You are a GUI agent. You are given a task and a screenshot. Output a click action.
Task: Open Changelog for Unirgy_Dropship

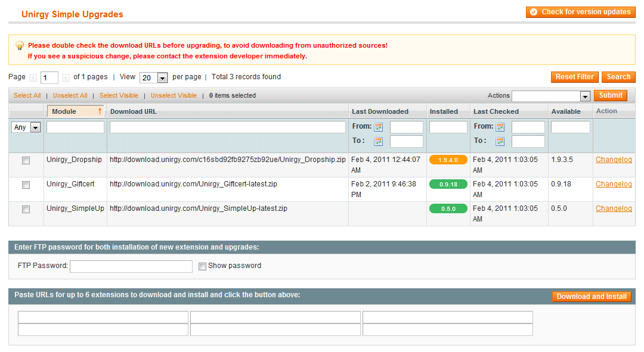click(614, 160)
